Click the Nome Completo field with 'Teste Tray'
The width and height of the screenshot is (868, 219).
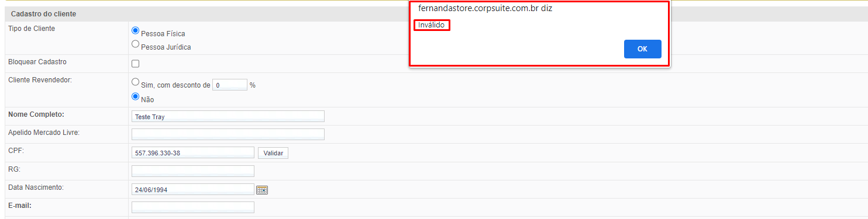click(x=228, y=116)
